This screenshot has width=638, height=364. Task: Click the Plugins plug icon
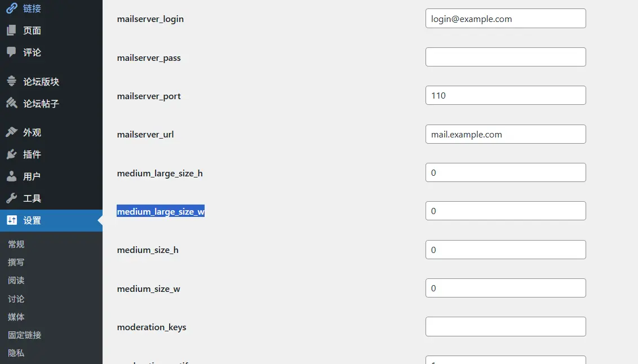(x=11, y=154)
